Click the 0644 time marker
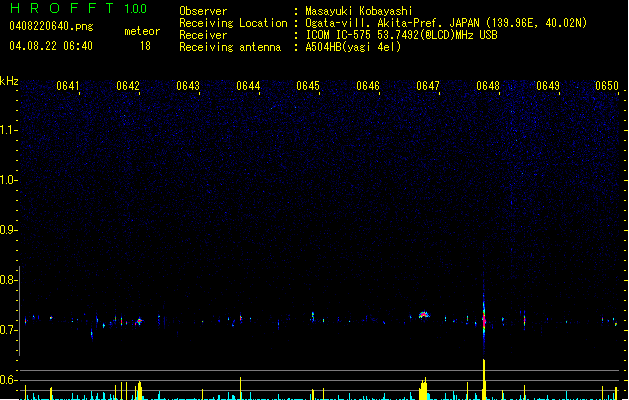Viewport: 629px width, 400px height. (x=248, y=86)
